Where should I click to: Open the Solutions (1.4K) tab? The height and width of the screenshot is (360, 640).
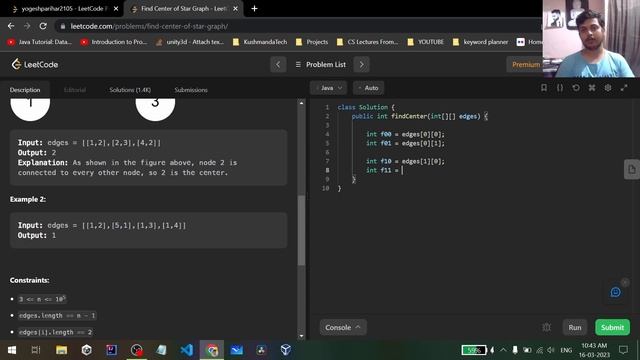click(130, 90)
